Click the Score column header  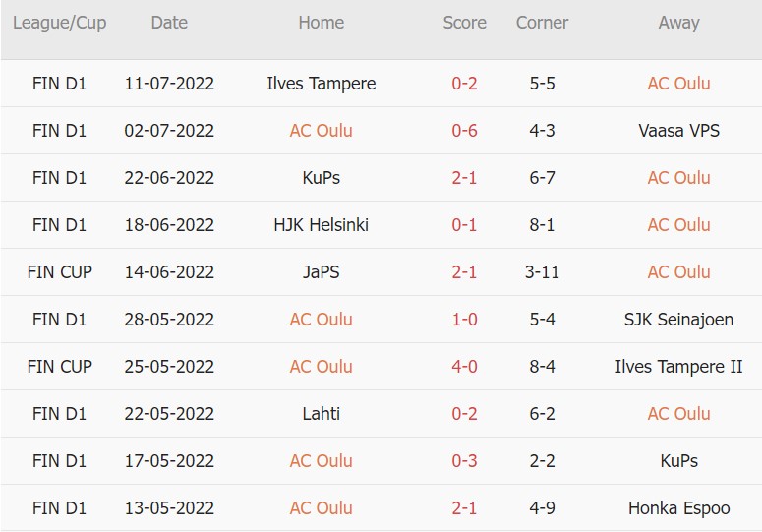point(464,23)
